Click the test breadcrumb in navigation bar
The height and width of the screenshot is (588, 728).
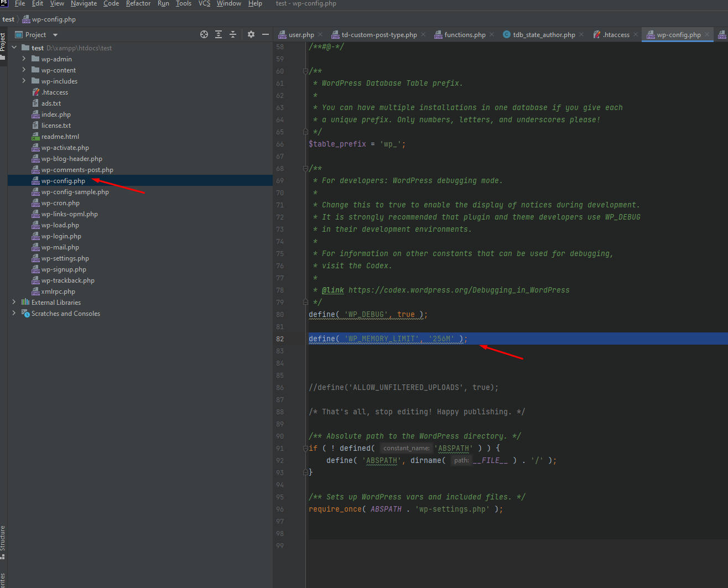click(x=8, y=19)
